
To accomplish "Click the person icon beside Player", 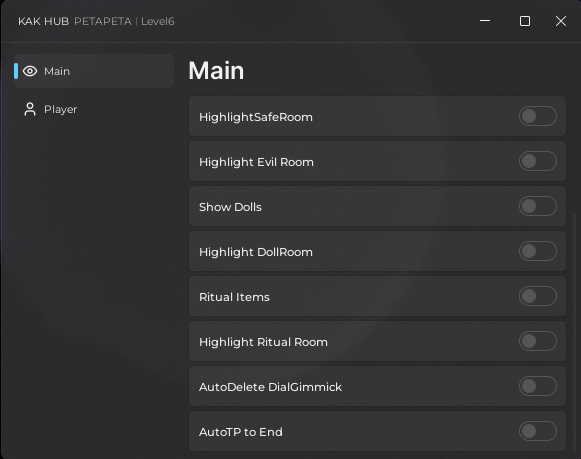I will (30, 109).
